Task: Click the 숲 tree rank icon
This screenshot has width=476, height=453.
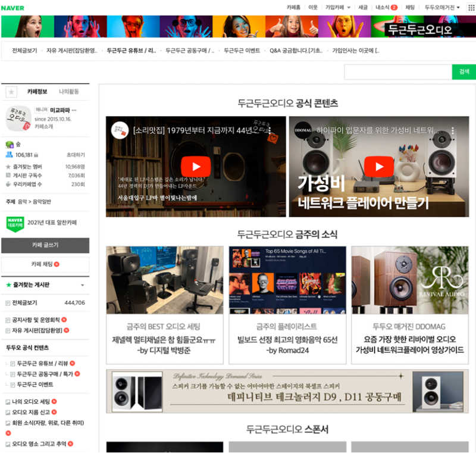Action: coord(10,144)
